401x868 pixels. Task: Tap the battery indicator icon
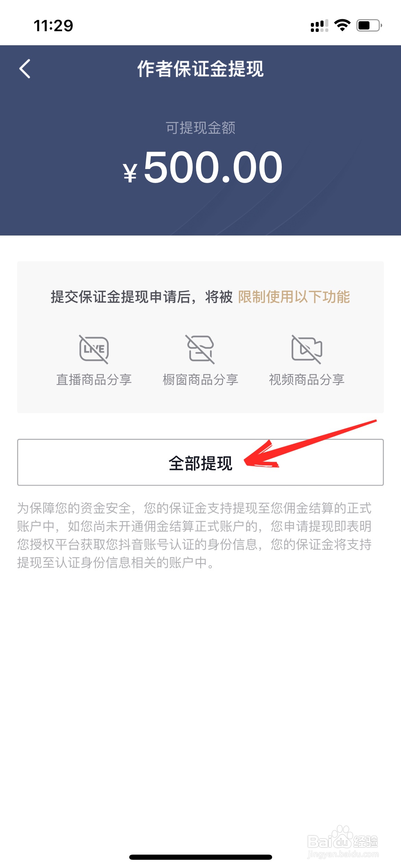coord(369,25)
